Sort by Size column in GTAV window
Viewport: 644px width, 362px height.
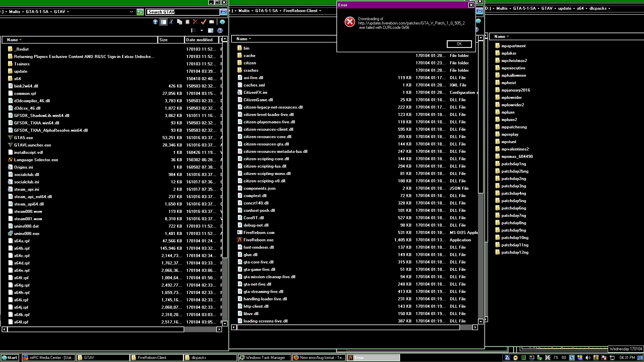pos(171,40)
